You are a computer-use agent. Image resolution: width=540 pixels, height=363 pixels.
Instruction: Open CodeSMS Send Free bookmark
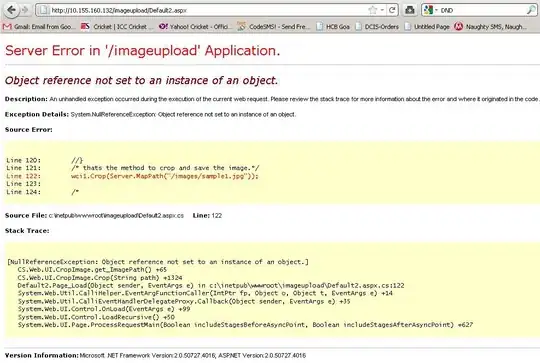click(x=274, y=27)
